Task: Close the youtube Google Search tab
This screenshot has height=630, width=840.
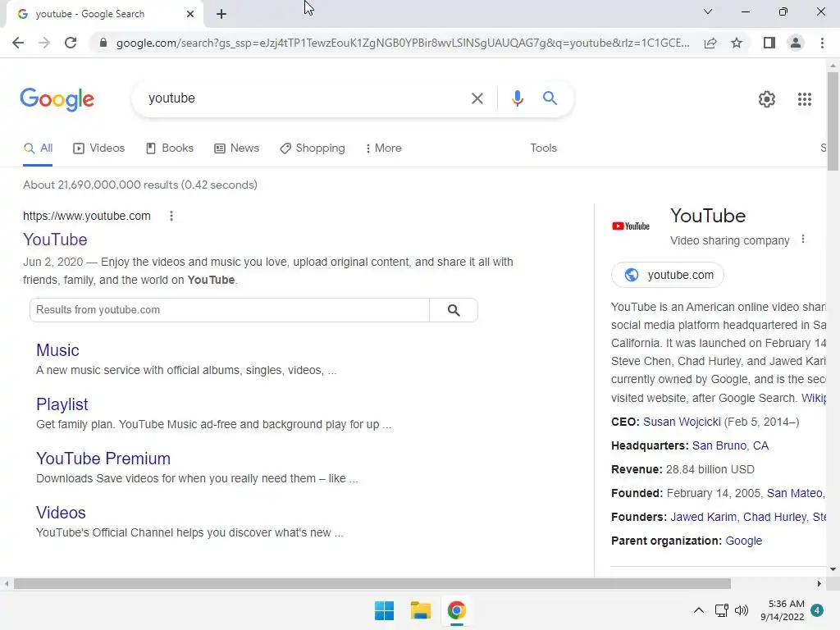Action: (190, 14)
